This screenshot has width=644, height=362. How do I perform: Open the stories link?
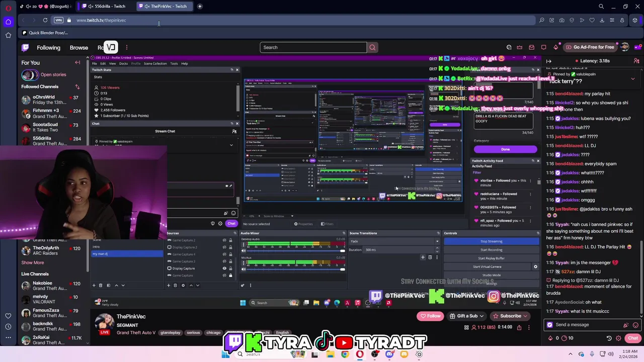[53, 75]
